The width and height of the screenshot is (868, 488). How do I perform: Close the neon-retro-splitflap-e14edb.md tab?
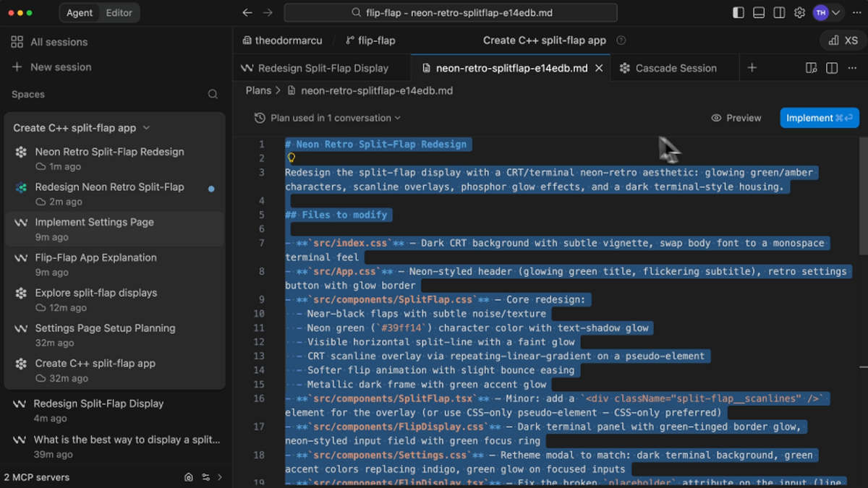tap(599, 68)
